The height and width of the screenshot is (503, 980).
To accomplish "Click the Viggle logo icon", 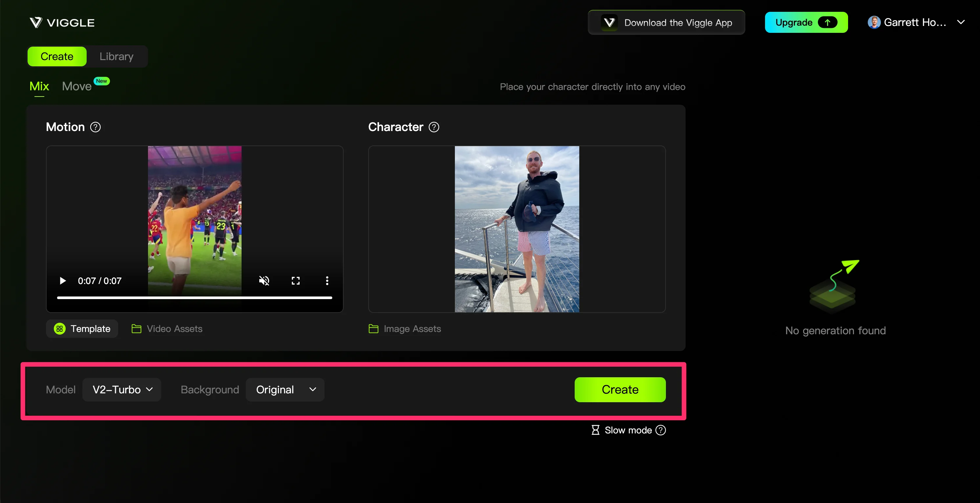I will coord(36,22).
